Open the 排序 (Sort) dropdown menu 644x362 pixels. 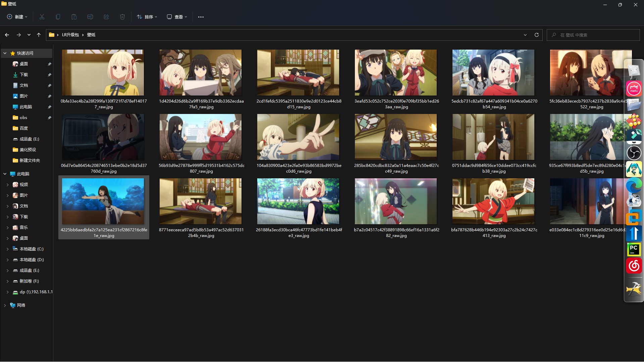click(x=147, y=17)
